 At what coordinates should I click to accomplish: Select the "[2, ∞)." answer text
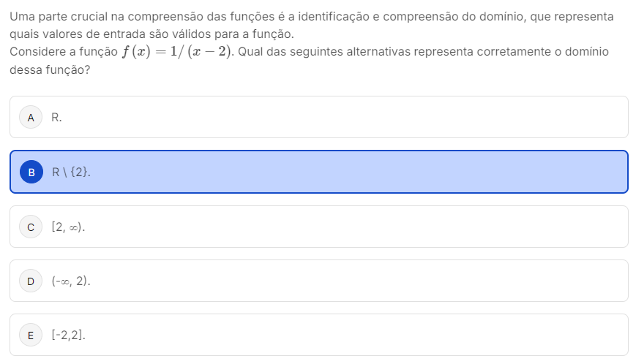[68, 227]
